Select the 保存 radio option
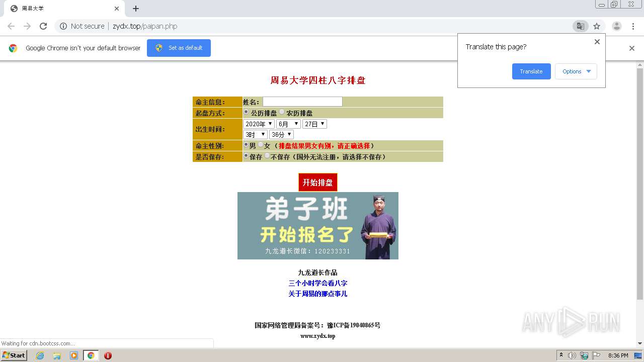The height and width of the screenshot is (362, 644). click(246, 156)
